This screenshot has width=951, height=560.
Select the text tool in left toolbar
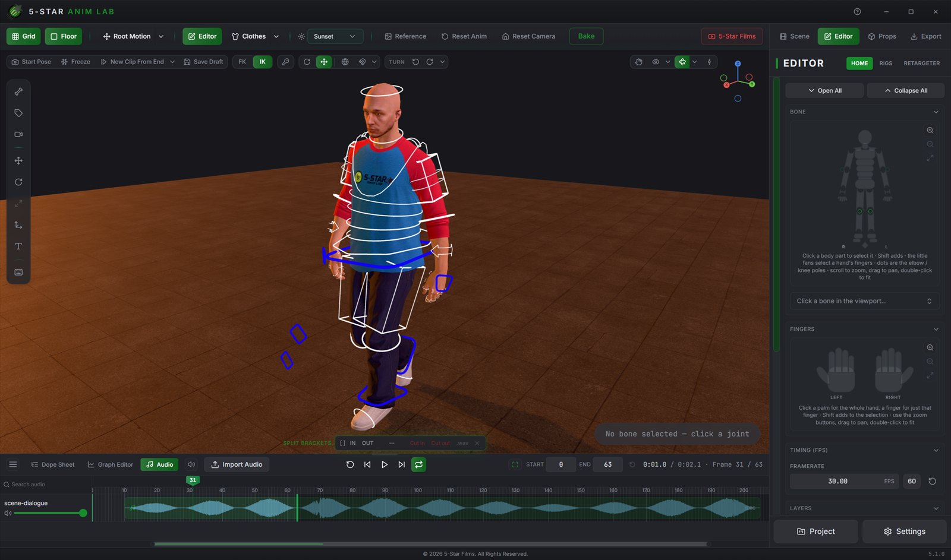coord(18,246)
